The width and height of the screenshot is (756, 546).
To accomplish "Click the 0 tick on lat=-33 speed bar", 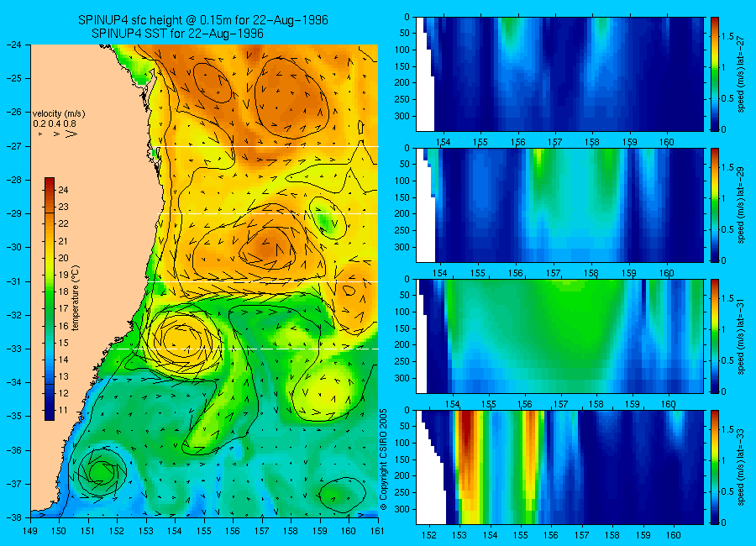I will tap(725, 522).
